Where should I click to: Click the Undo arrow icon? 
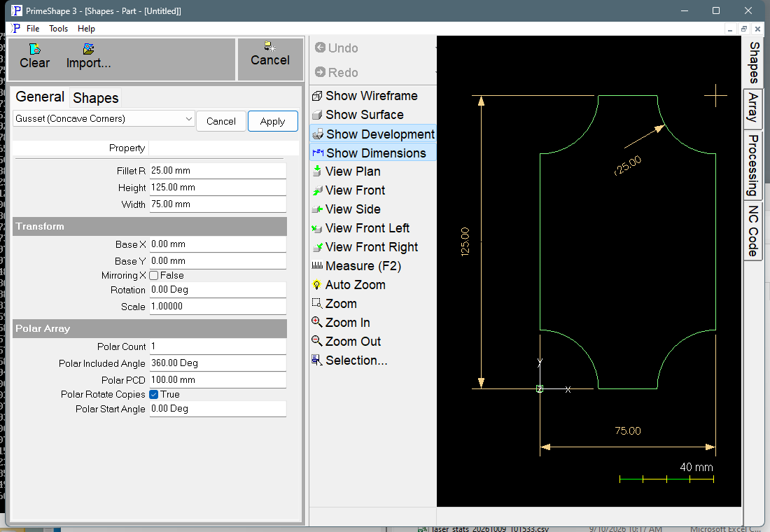(x=320, y=48)
